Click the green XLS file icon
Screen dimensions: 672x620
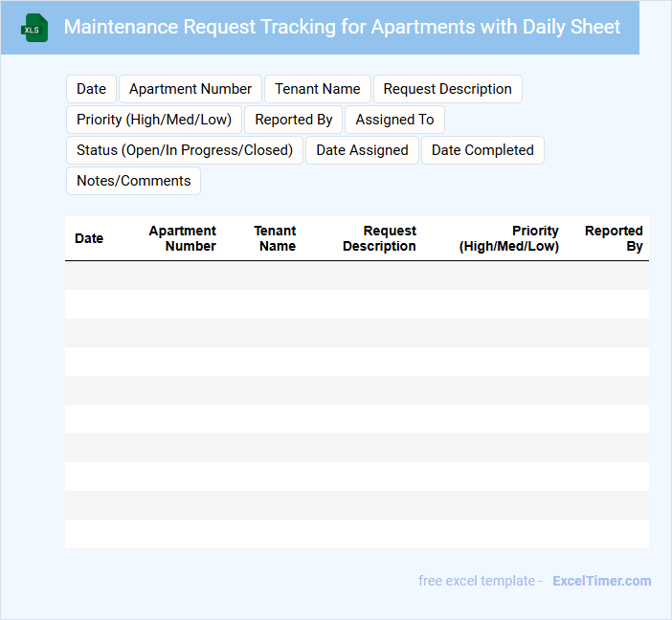point(34,28)
